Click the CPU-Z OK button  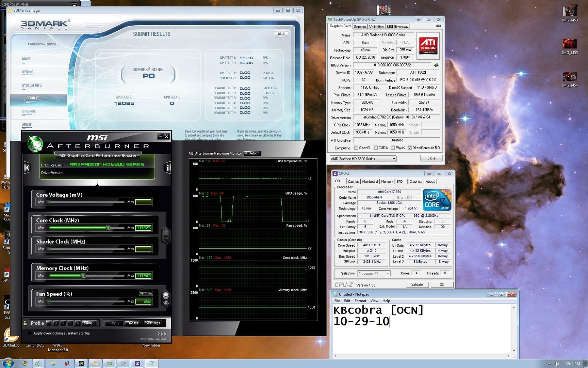(442, 285)
